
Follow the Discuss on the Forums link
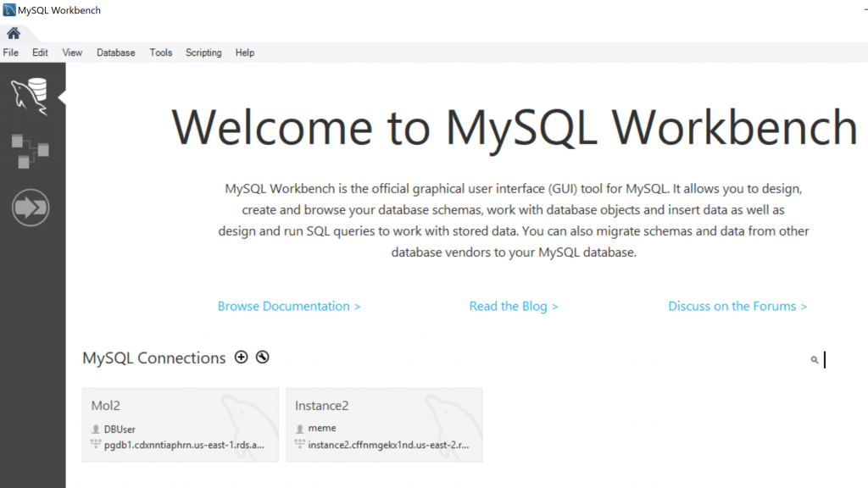click(737, 306)
